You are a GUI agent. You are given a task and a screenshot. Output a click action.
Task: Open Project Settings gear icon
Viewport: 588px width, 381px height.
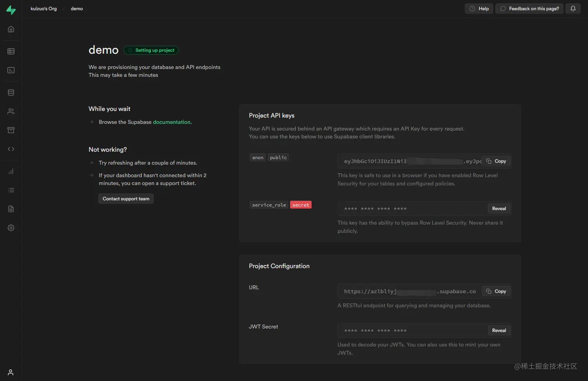coord(11,228)
